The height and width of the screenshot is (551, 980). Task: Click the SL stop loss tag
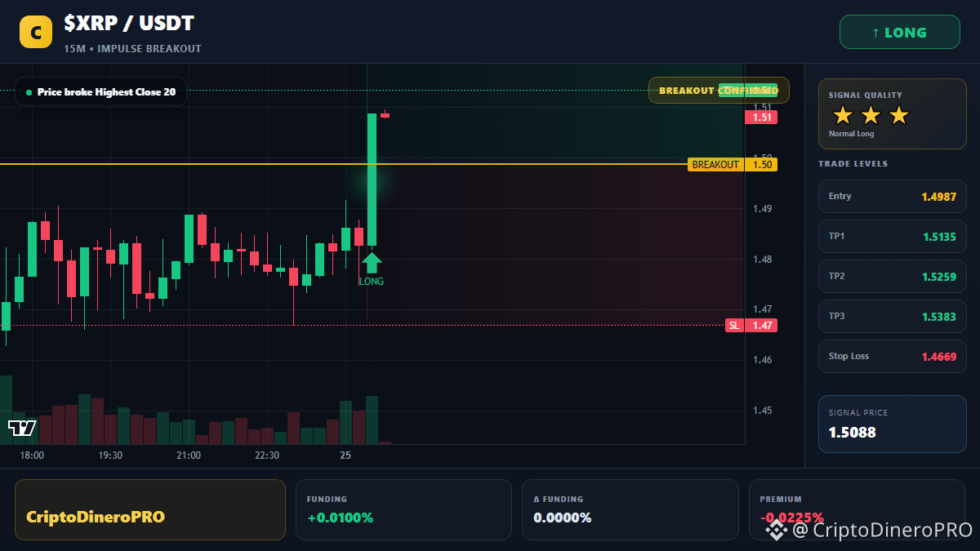(x=734, y=326)
